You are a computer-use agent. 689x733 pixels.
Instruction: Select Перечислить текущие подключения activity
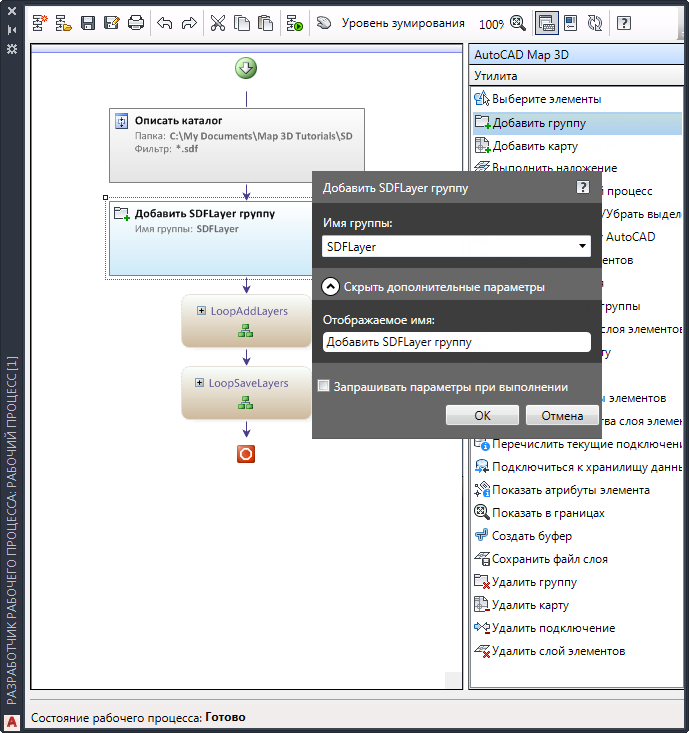[x=578, y=444]
